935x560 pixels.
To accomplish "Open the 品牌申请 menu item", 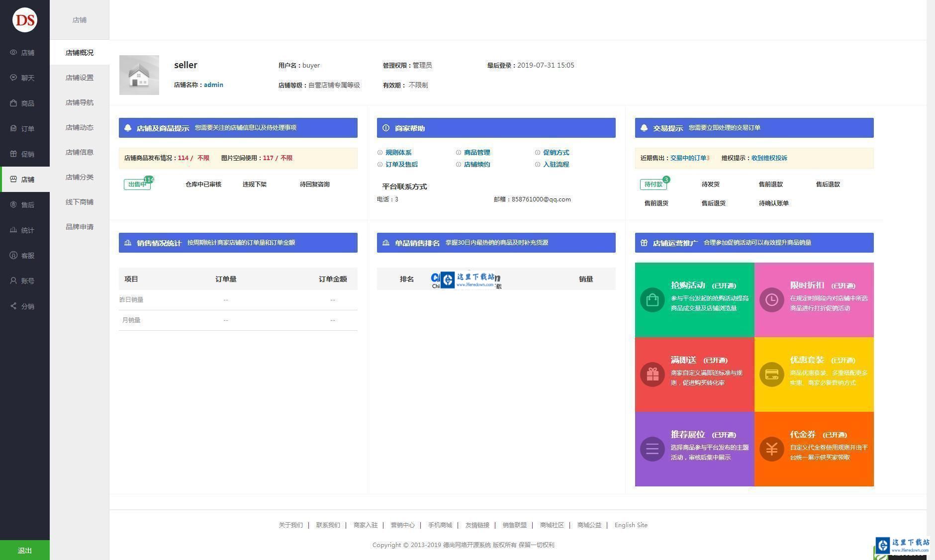I will point(79,227).
